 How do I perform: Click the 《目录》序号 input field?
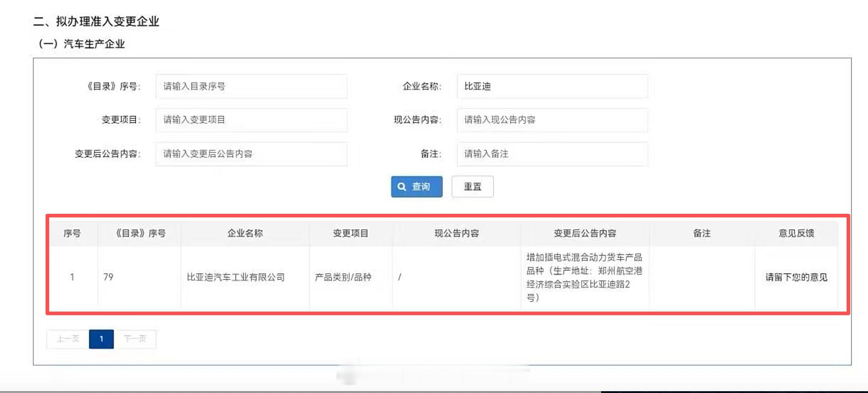tap(251, 86)
